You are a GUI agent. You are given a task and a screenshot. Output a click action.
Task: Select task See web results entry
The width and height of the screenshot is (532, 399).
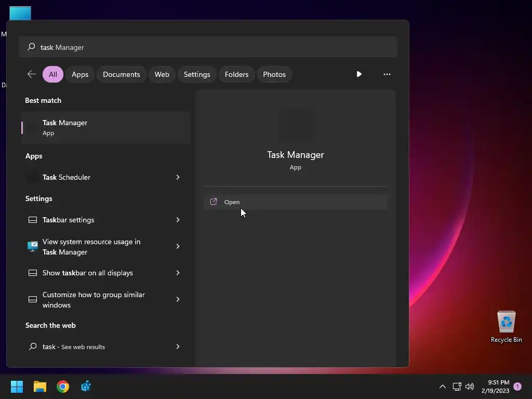click(x=105, y=347)
